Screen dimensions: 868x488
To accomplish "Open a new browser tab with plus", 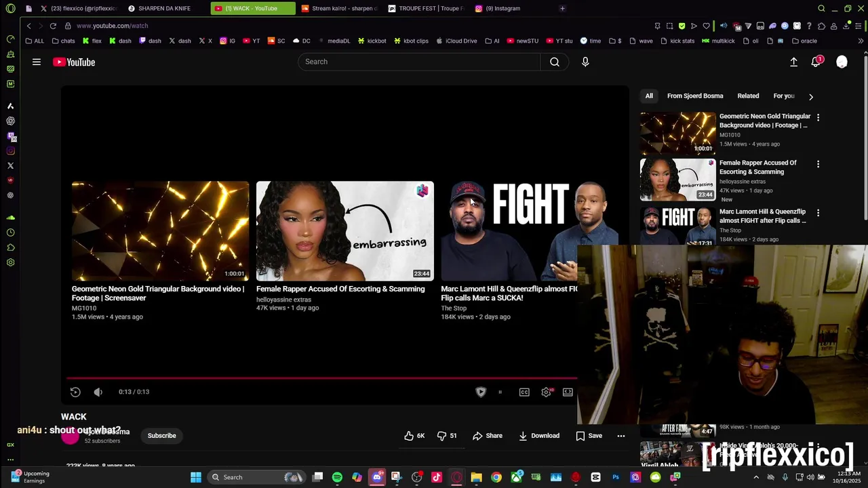I will [562, 8].
